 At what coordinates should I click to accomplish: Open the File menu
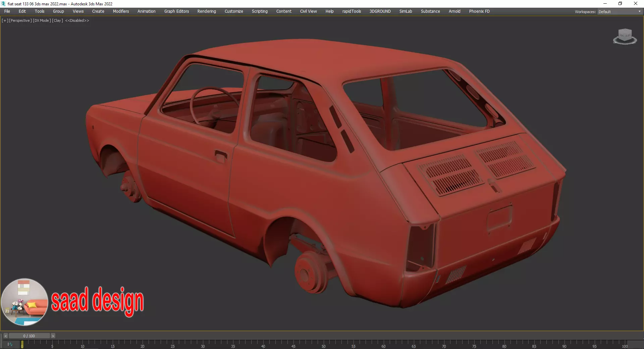[7, 11]
